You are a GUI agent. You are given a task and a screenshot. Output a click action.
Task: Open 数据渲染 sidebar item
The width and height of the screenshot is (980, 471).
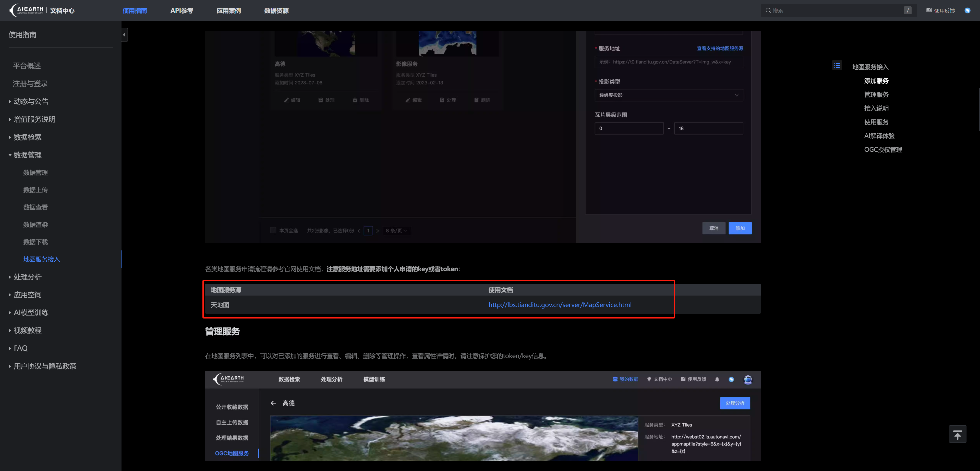click(x=35, y=225)
